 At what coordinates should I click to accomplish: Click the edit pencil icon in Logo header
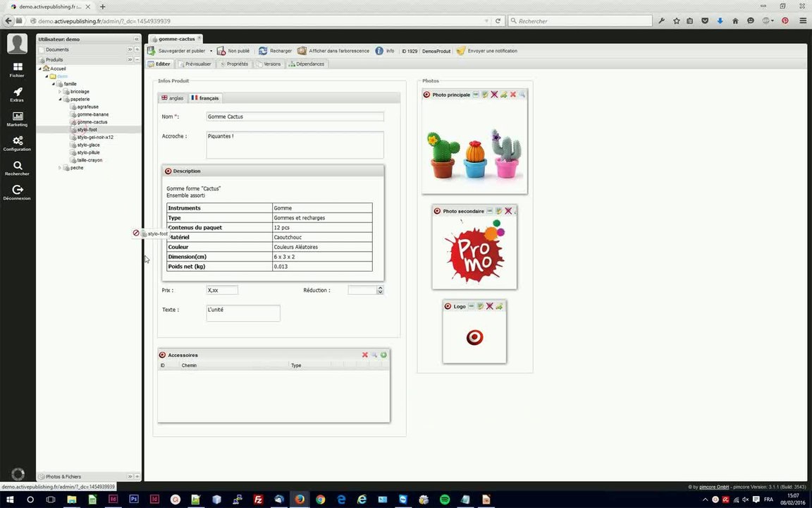[x=480, y=306]
